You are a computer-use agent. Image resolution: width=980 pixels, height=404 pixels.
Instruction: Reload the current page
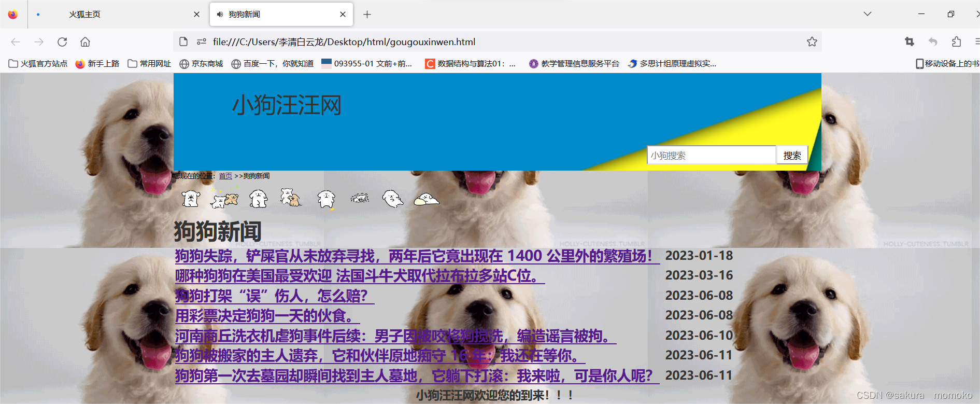point(62,42)
